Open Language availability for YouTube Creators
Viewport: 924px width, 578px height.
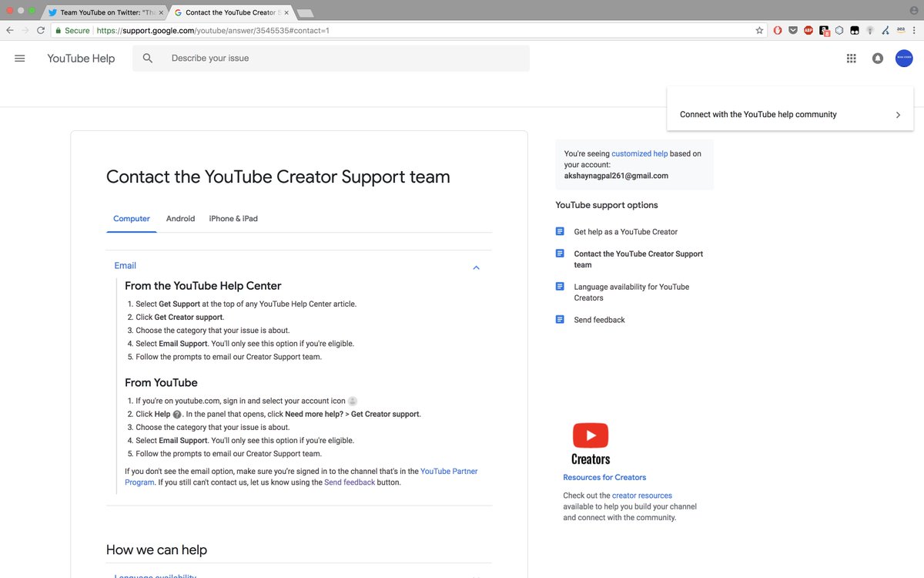[x=631, y=292]
